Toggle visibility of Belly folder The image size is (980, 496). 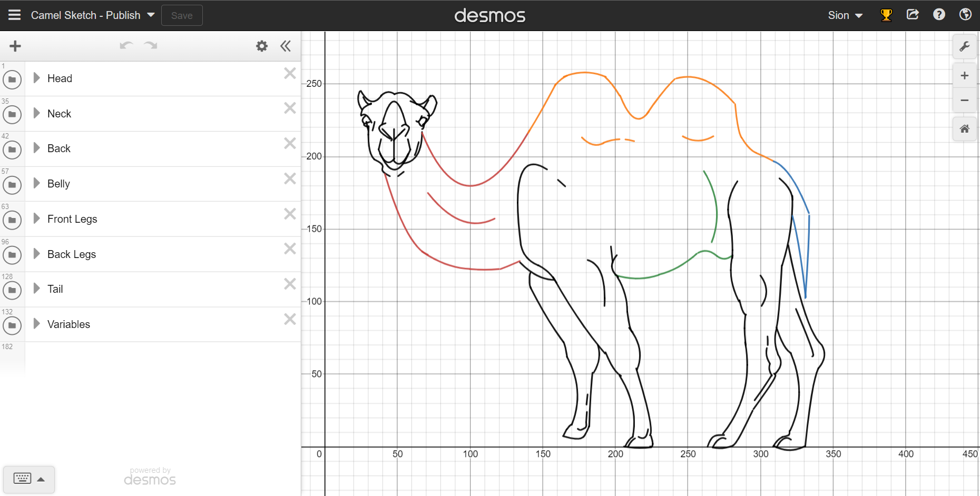pos(12,185)
